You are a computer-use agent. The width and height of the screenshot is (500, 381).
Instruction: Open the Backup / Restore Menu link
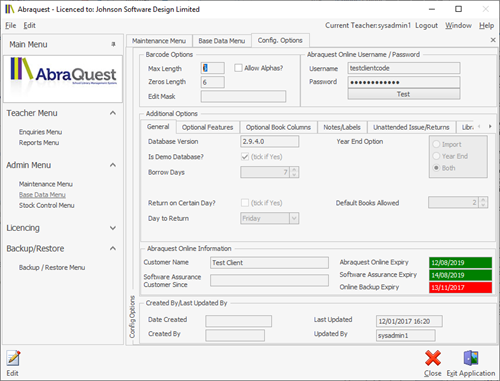click(52, 267)
